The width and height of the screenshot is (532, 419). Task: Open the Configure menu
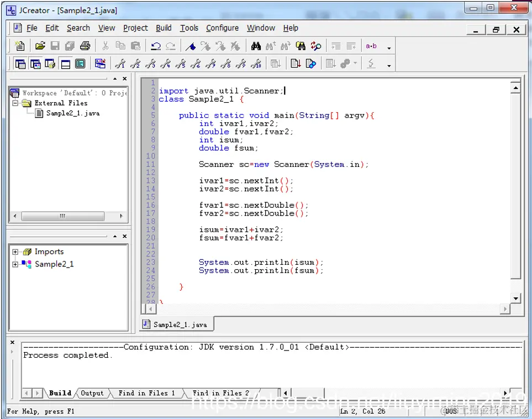(x=222, y=28)
